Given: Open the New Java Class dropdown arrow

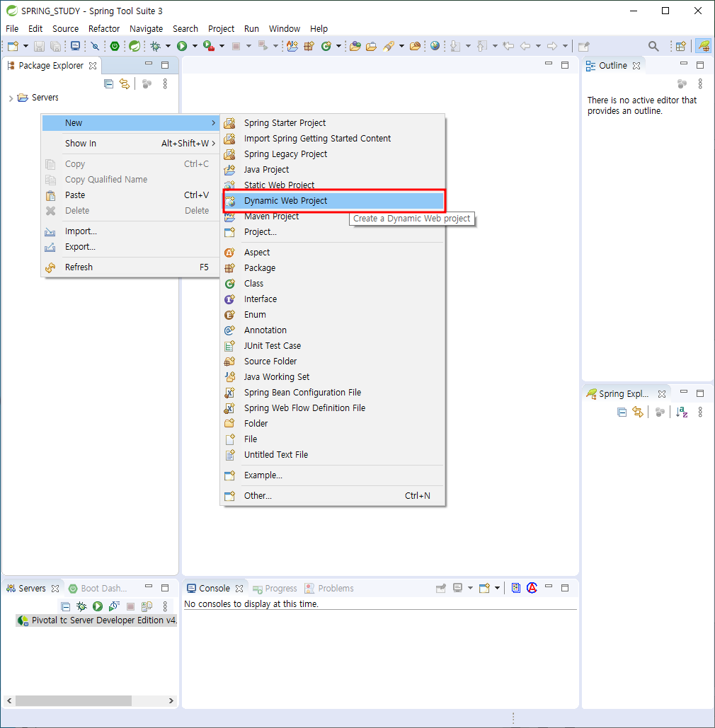Looking at the screenshot, I should click(338, 46).
